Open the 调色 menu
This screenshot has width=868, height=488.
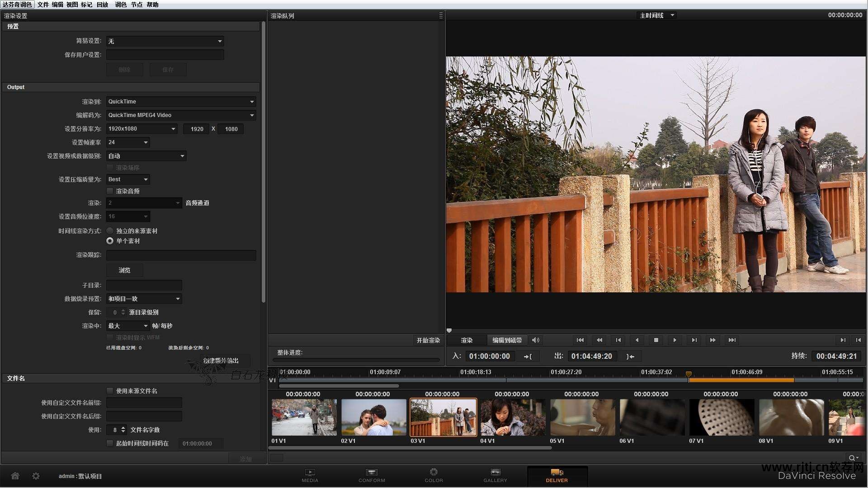click(x=121, y=5)
